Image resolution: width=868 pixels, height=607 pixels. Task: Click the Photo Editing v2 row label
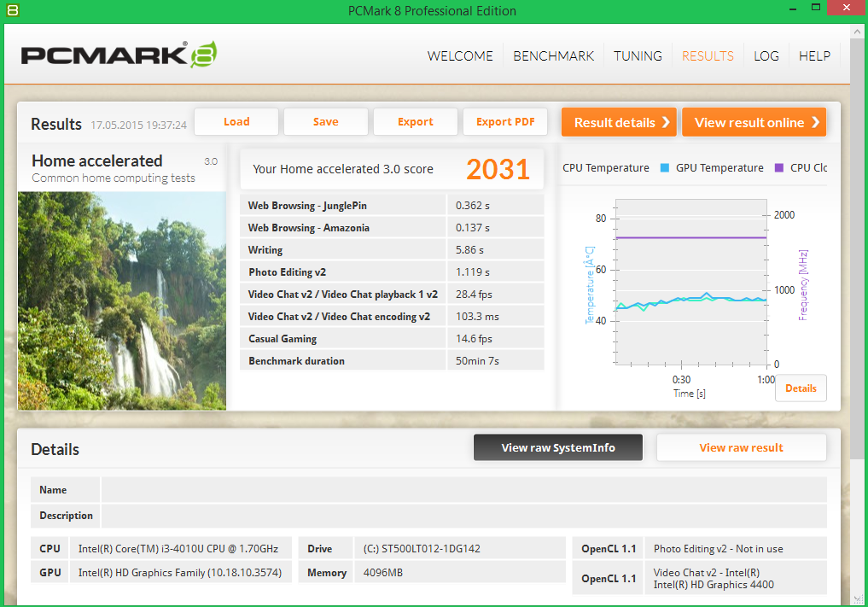(288, 272)
